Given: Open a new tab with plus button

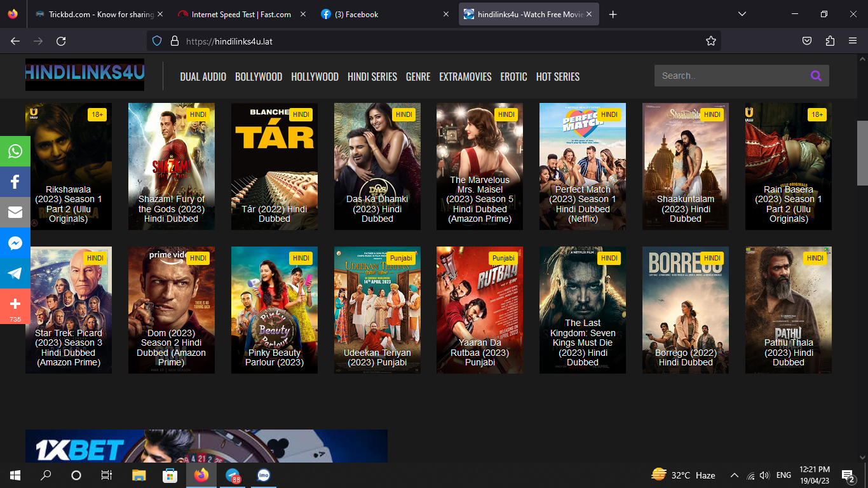Looking at the screenshot, I should click(613, 14).
